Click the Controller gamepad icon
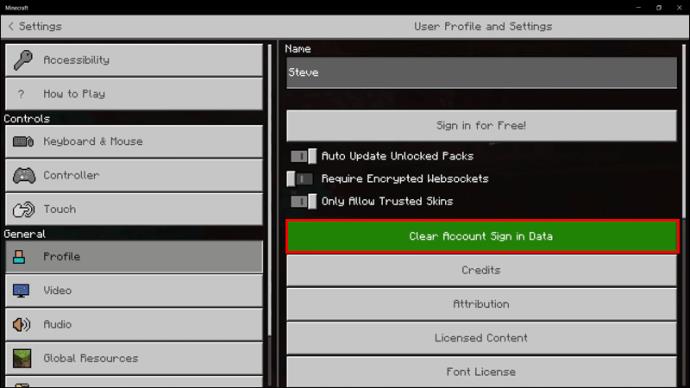 [x=24, y=176]
